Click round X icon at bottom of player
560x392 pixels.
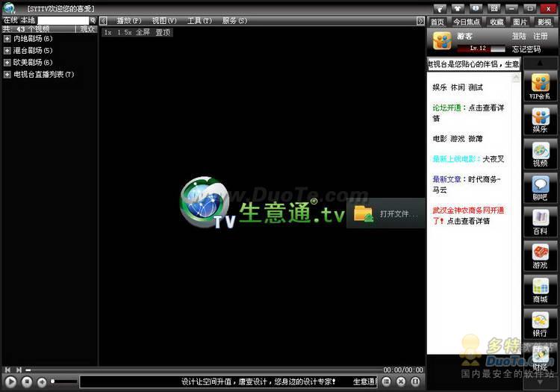pyautogui.click(x=401, y=382)
